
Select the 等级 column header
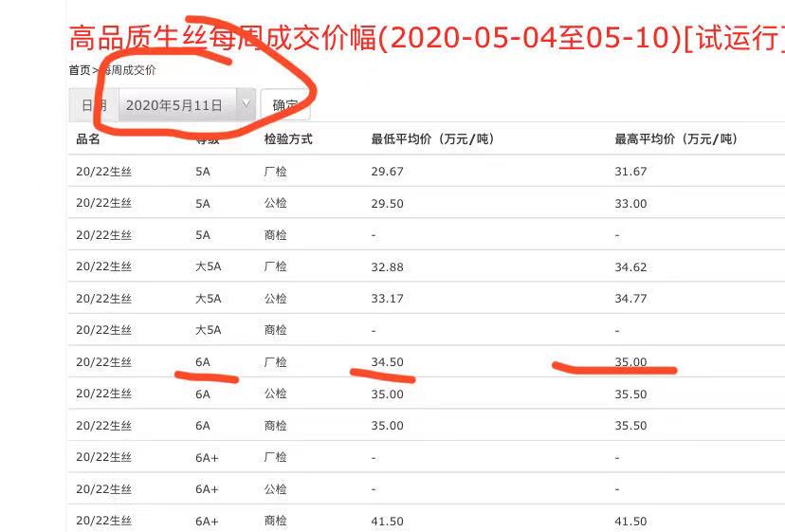click(207, 139)
